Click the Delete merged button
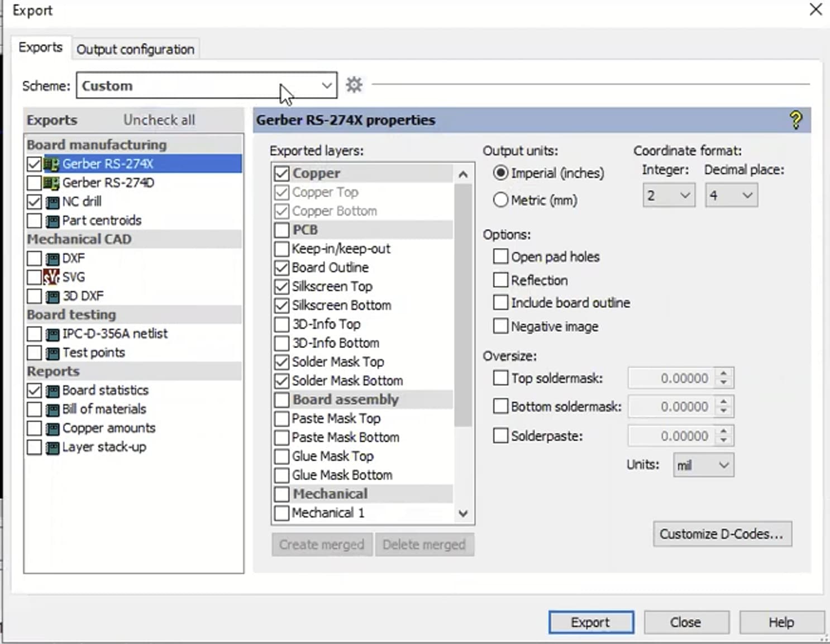830x644 pixels. pos(424,545)
